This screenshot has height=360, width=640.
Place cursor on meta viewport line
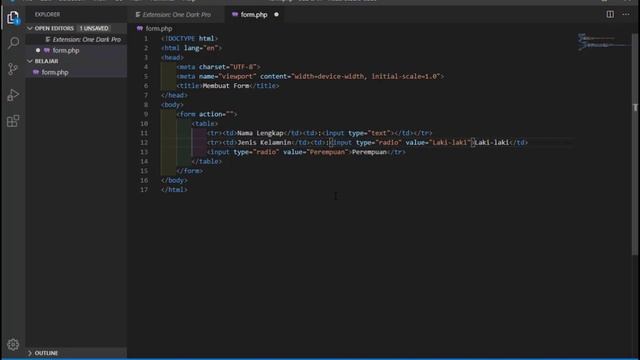[x=310, y=76]
